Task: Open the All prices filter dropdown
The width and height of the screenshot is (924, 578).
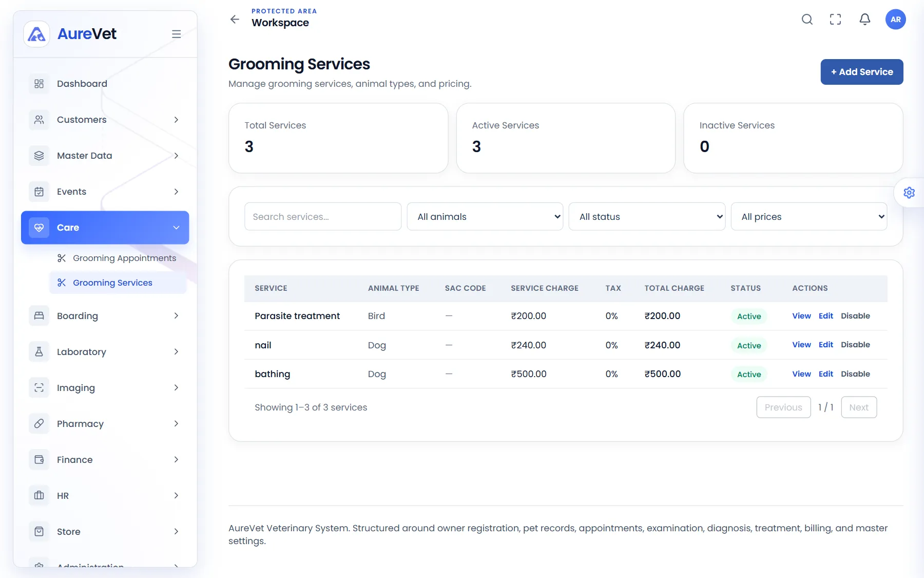Action: tap(809, 216)
